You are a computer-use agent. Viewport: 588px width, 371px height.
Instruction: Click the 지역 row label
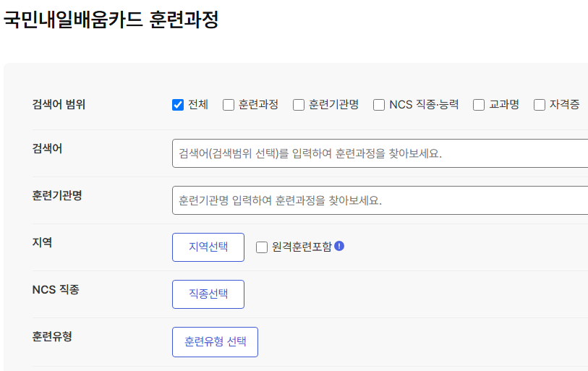click(42, 242)
